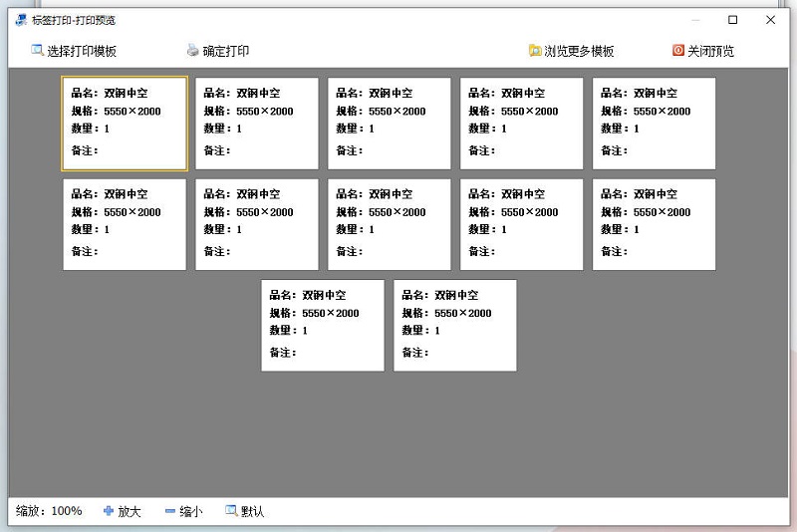Select the leftmost label in the second row
This screenshot has width=797, height=532.
[x=125, y=224]
